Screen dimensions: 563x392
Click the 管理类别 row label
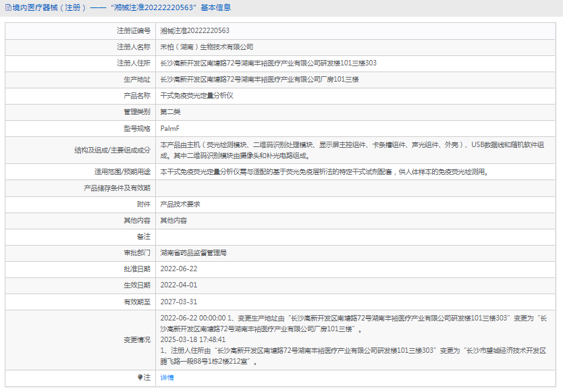pos(137,112)
